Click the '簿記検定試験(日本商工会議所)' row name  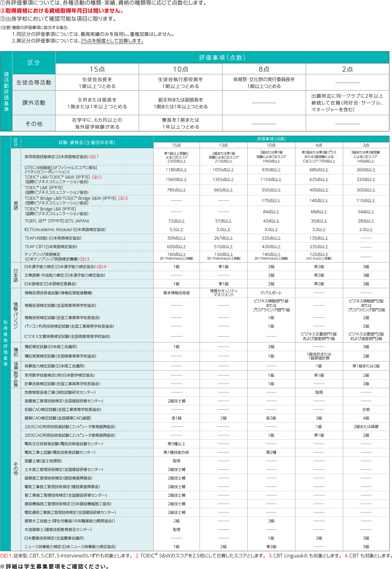[51, 347]
